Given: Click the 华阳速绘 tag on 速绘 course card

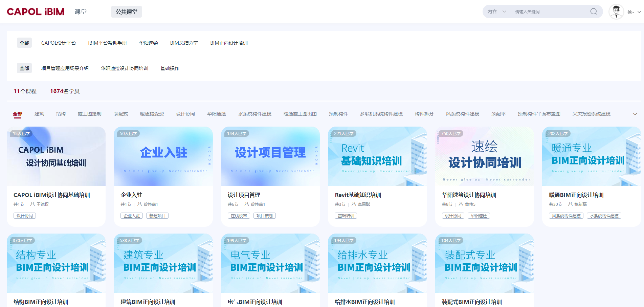Looking at the screenshot, I should [479, 216].
